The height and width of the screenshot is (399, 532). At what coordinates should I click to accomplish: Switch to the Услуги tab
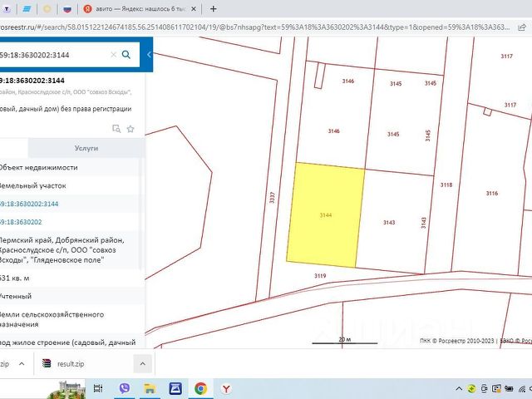(86, 148)
